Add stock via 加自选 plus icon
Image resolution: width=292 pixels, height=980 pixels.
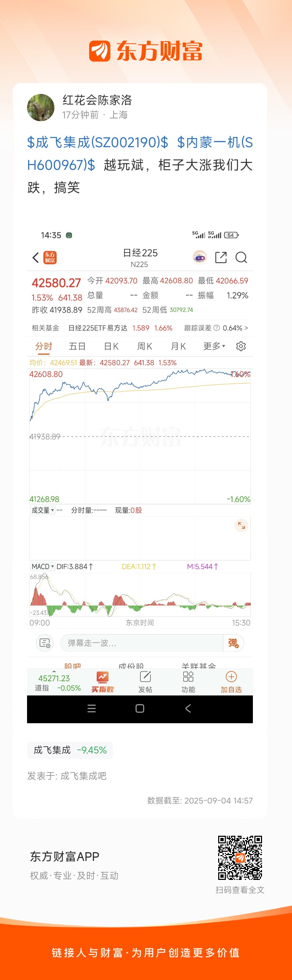click(231, 682)
